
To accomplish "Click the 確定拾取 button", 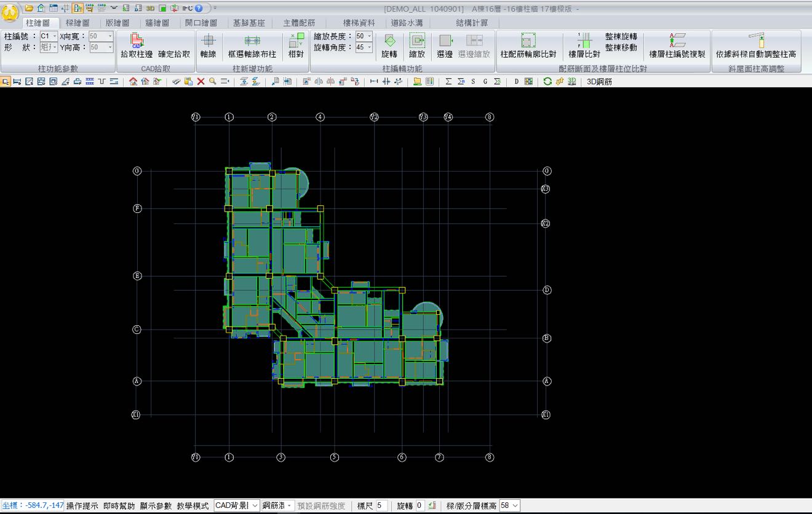I will point(174,54).
